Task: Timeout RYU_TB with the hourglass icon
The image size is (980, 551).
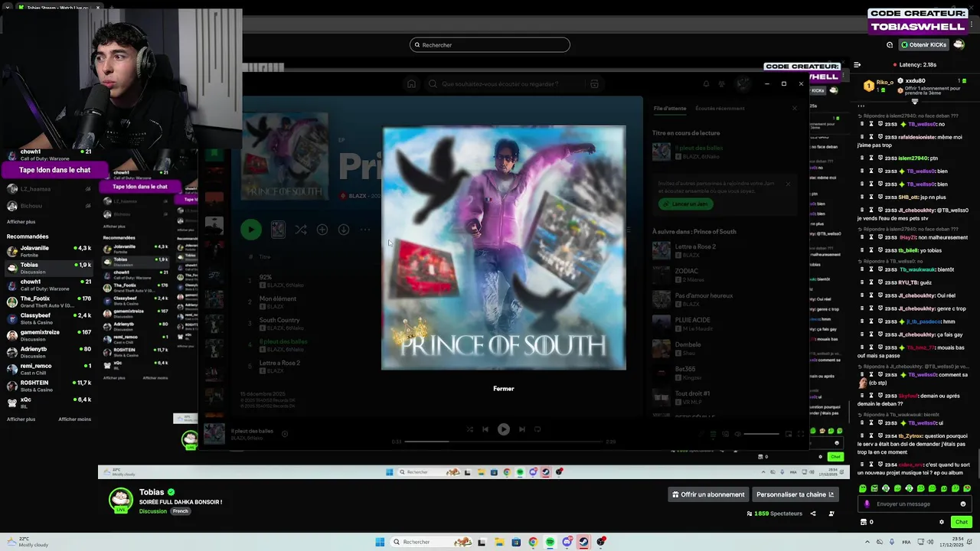Action: tap(871, 282)
